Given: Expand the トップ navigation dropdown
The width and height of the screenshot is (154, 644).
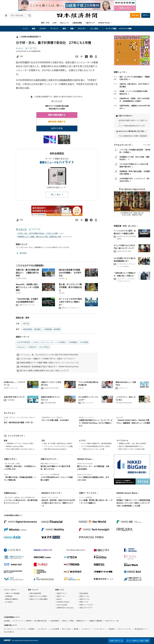Looking at the screenshot, I should (x=26, y=29).
